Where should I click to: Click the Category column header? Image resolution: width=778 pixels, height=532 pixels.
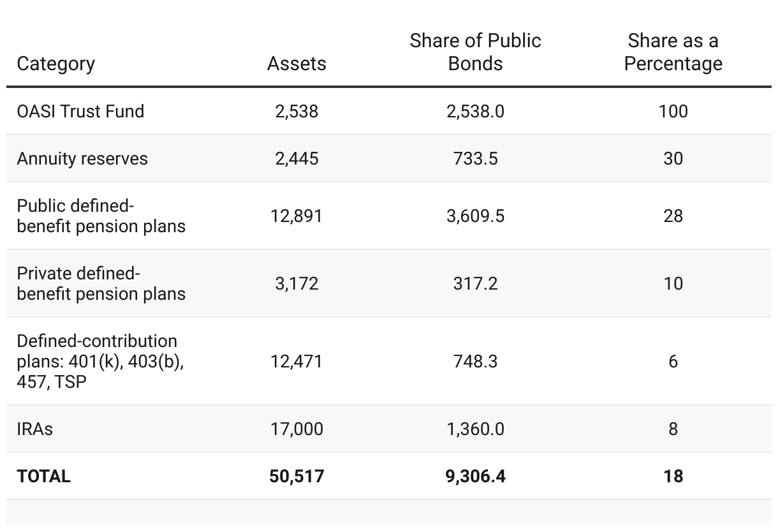click(55, 64)
